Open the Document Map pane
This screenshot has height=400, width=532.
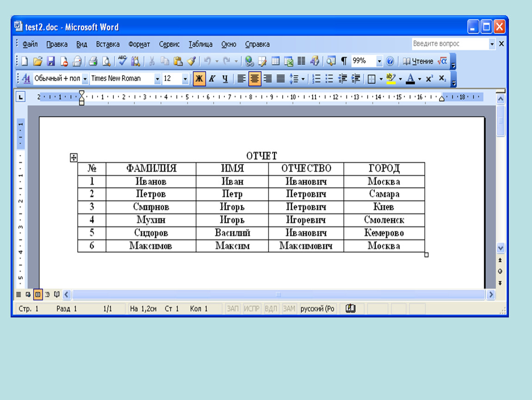click(331, 61)
